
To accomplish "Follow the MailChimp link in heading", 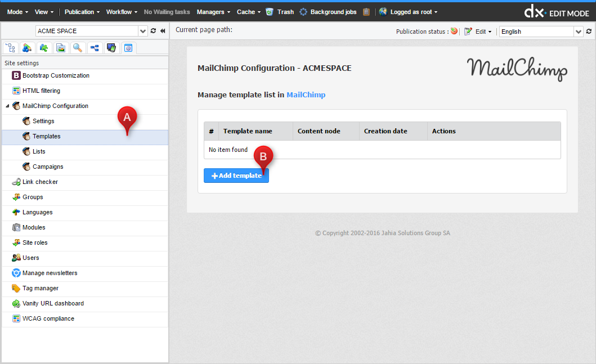I will click(306, 95).
